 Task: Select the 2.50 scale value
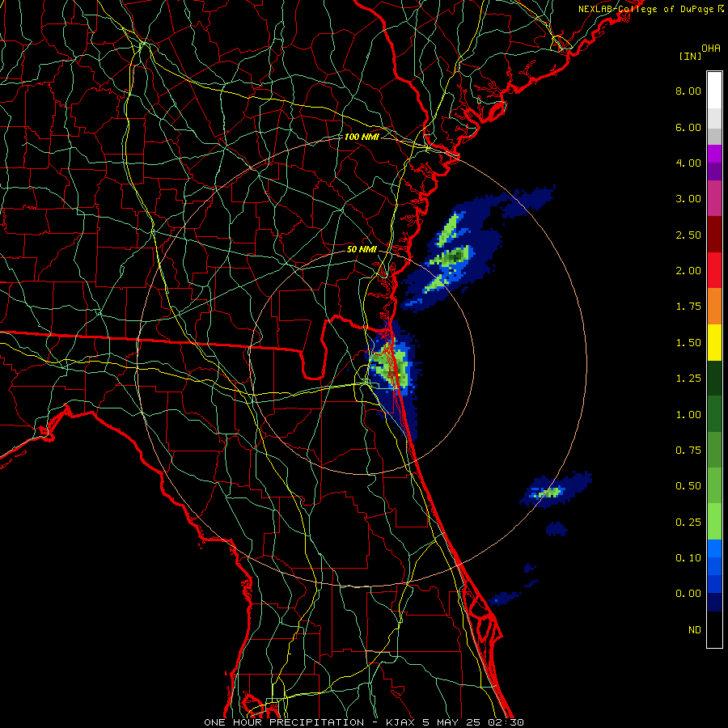(688, 235)
